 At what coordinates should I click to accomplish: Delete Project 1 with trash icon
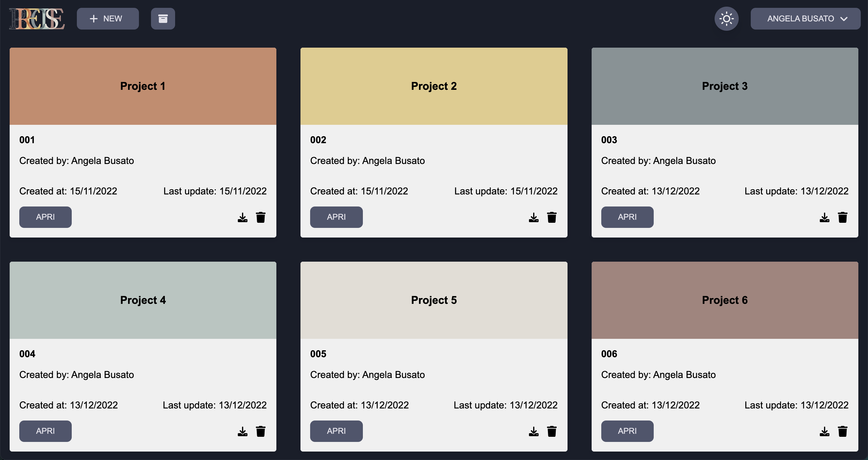[260, 217]
